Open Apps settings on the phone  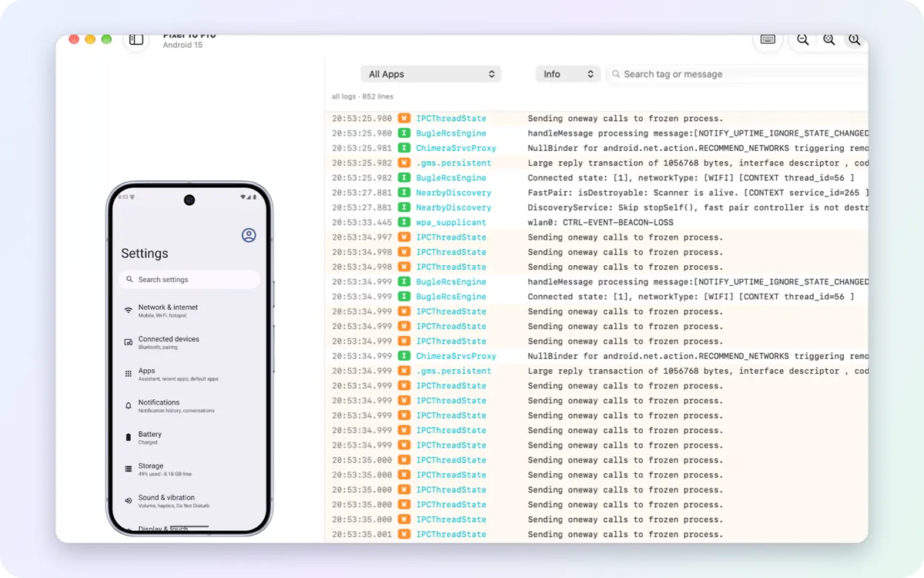(189, 374)
